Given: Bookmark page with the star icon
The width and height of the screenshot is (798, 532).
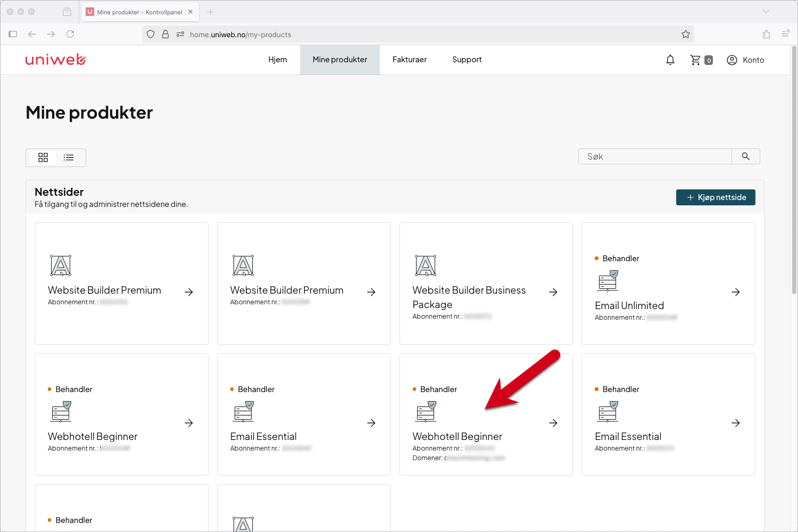Looking at the screenshot, I should coord(686,34).
